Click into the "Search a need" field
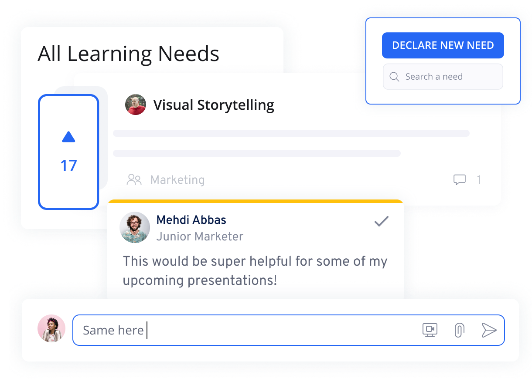Image resolution: width=532 pixels, height=392 pixels. (x=449, y=77)
